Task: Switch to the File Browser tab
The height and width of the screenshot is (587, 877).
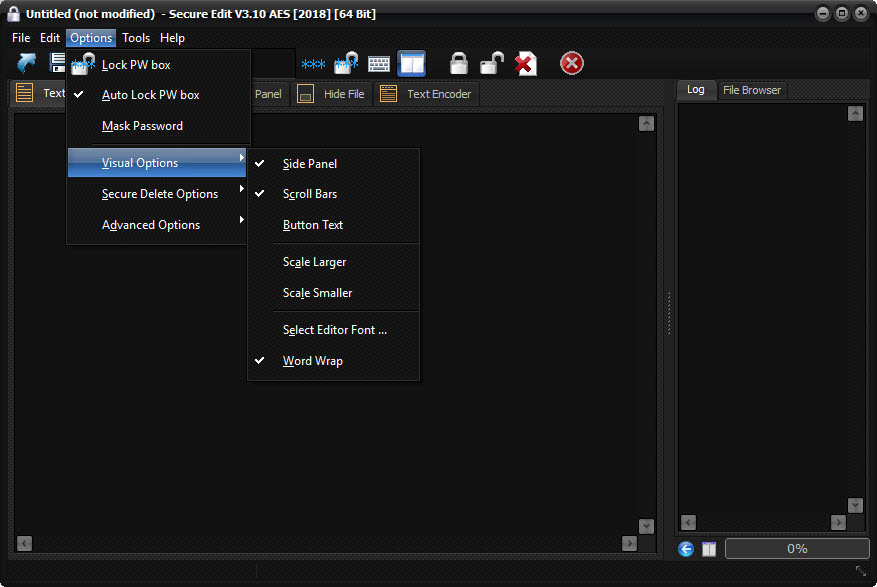Action: [752, 90]
